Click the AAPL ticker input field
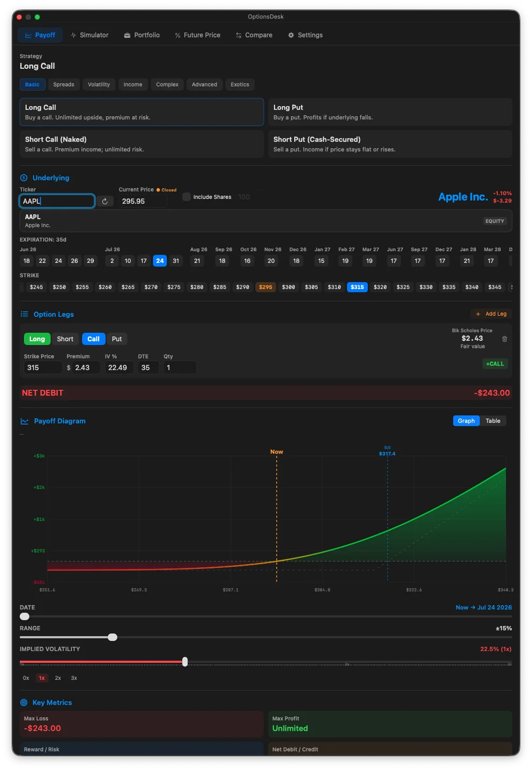Image resolution: width=532 pixels, height=770 pixels. (x=57, y=201)
